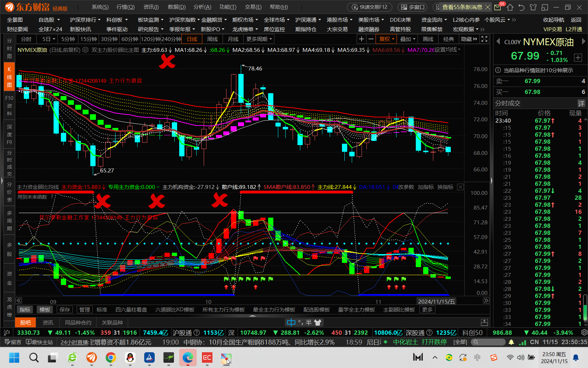This screenshot has width=588, height=368.
Task: Go to home page via house icon
Action: point(510,7)
